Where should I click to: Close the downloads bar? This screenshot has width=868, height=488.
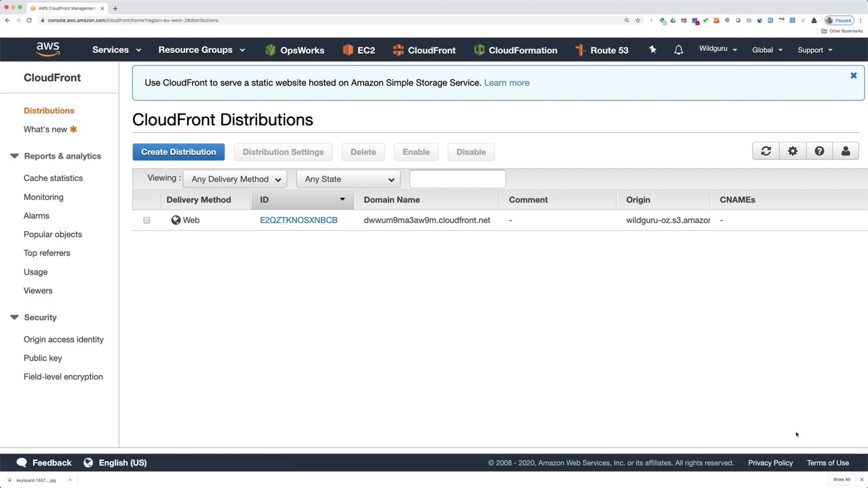(x=862, y=480)
